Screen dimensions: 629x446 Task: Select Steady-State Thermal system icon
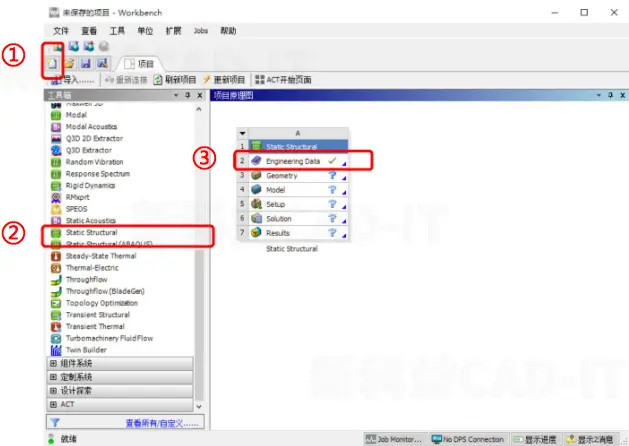(56, 256)
